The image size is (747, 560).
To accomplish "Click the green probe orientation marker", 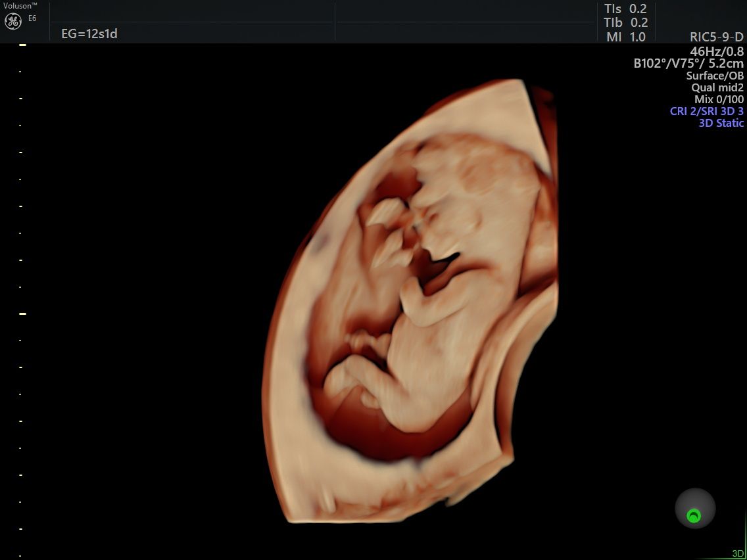I will [x=693, y=516].
